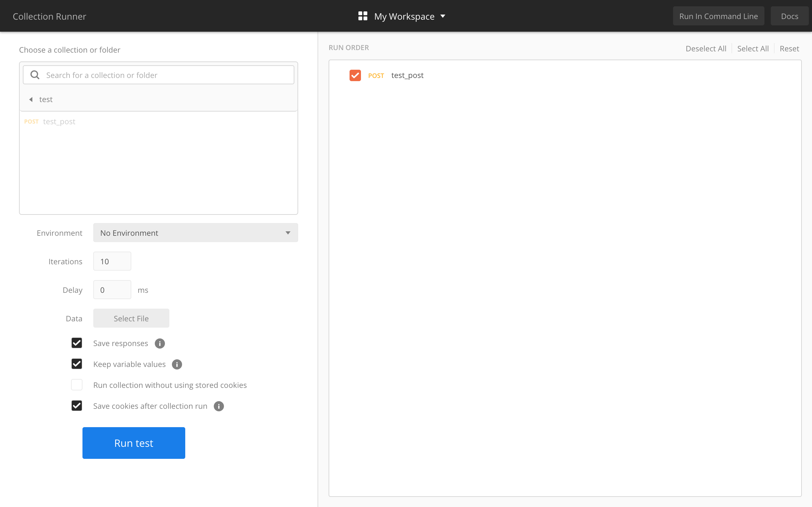Uncheck test_post in run order

(355, 75)
